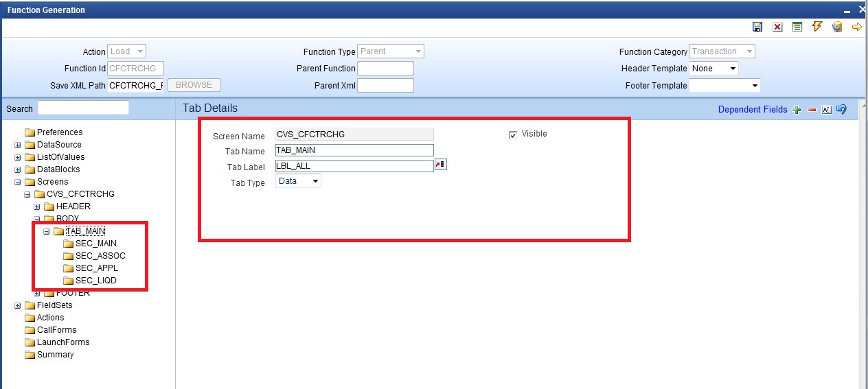Open the Action dropdown
Viewport: 868px width, 389px height.
tap(127, 51)
